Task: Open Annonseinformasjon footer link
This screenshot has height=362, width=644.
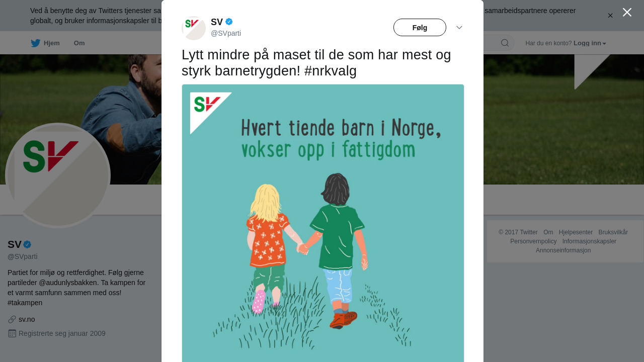Action: click(x=563, y=250)
